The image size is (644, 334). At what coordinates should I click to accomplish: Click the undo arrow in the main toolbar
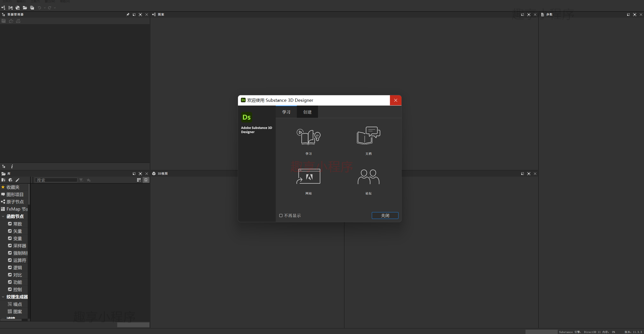39,8
